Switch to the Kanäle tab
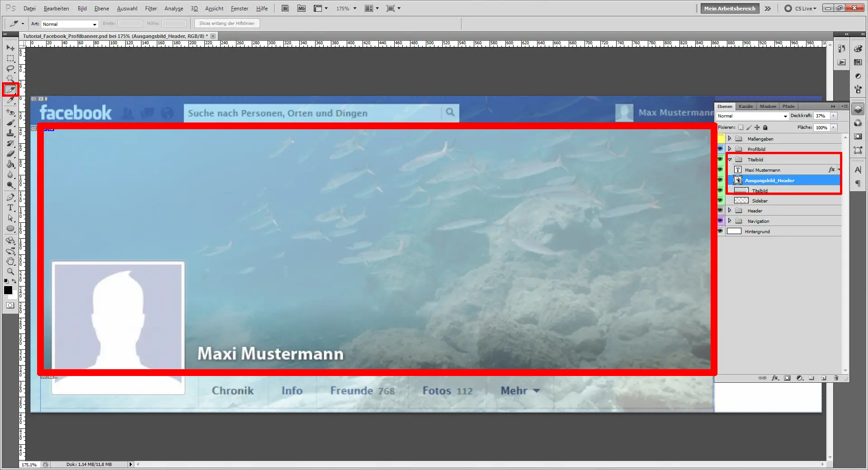Screen dimensions: 868x470 point(745,107)
